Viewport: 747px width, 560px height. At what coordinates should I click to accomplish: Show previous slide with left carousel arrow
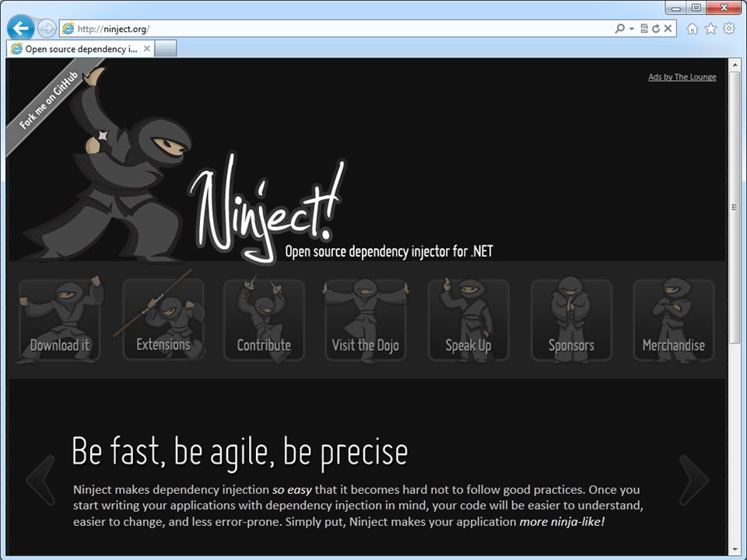click(41, 480)
